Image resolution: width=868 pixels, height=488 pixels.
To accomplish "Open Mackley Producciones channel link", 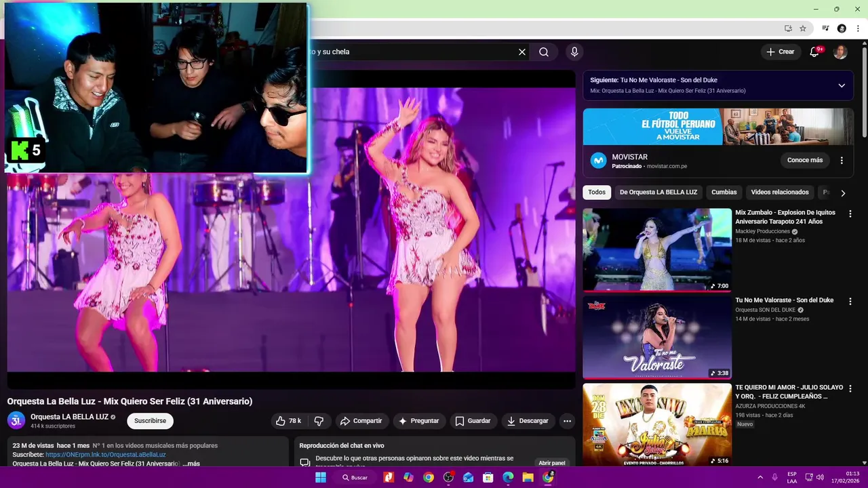I will (x=762, y=231).
